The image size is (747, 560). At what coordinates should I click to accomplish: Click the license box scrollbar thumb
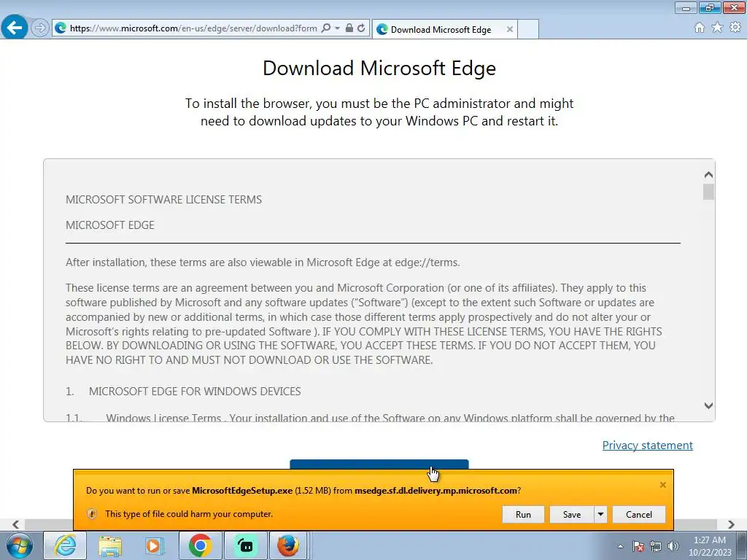[708, 192]
